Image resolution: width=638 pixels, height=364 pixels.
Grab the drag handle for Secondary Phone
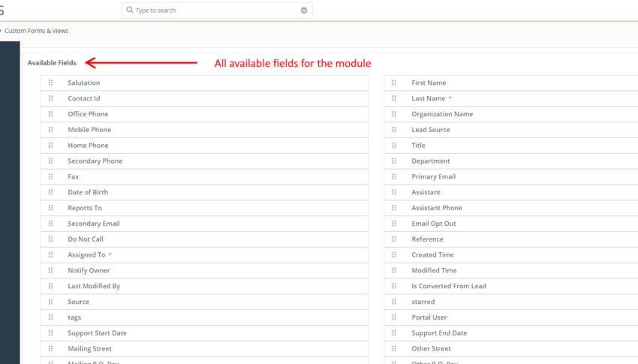50,161
